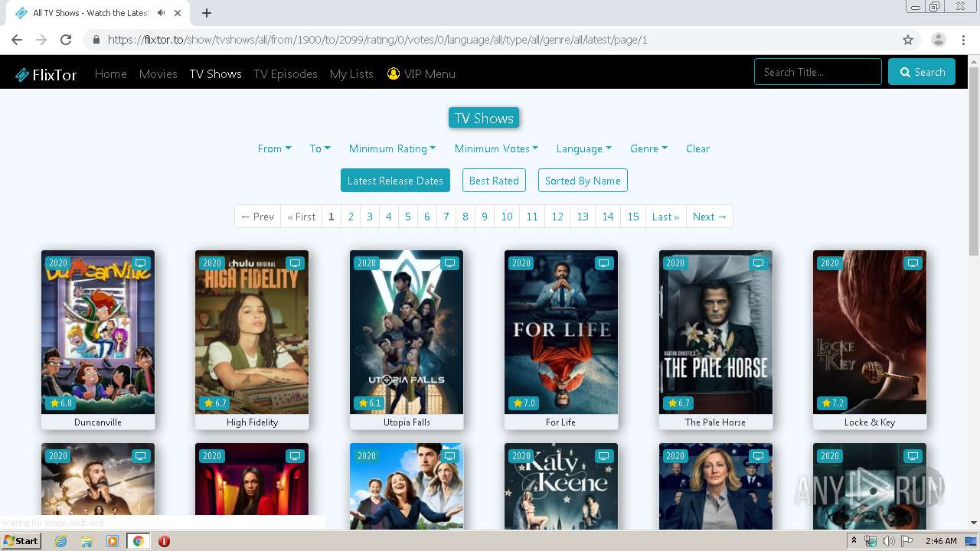Open Genre filter dropdown
The image size is (980, 551).
648,148
